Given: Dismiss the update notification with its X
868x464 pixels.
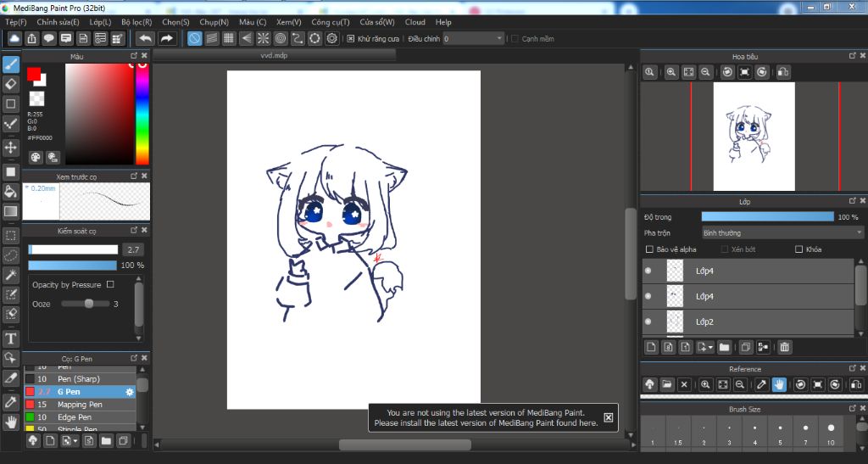Looking at the screenshot, I should click(x=608, y=417).
